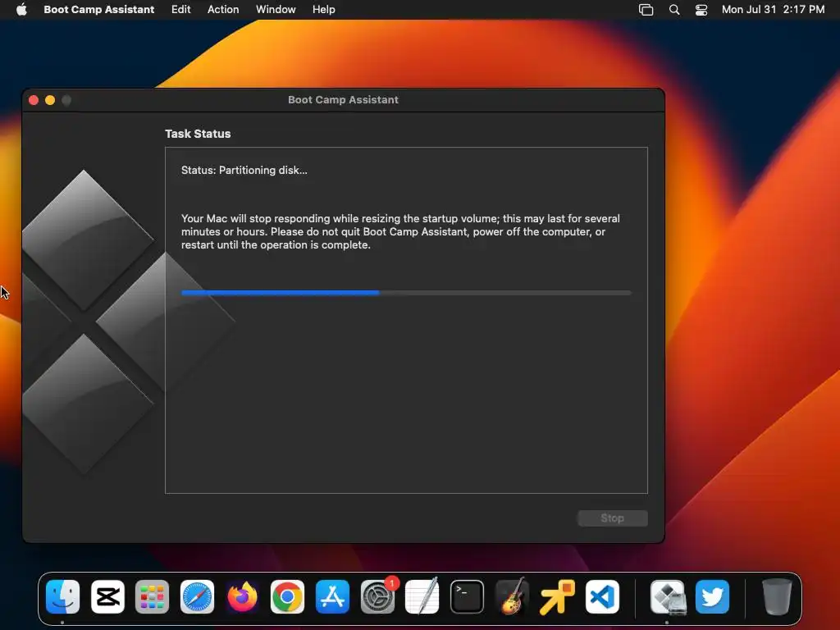Open the yellow arrow app in Dock

(x=557, y=596)
